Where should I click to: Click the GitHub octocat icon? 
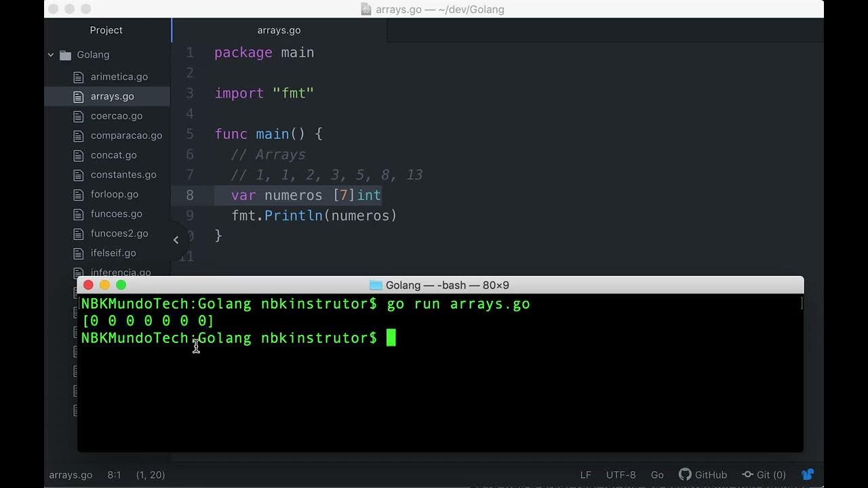point(685,475)
